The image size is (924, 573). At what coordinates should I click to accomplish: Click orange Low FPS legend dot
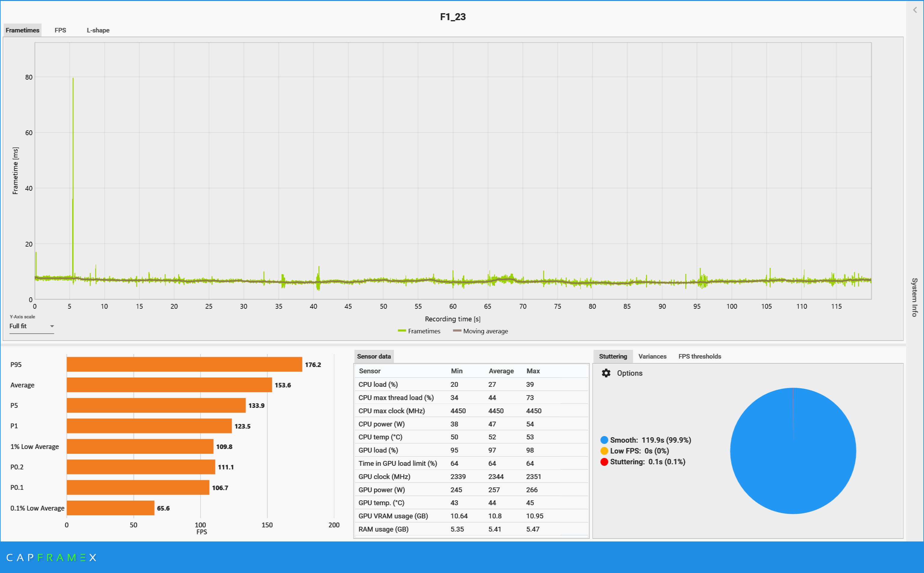click(604, 451)
